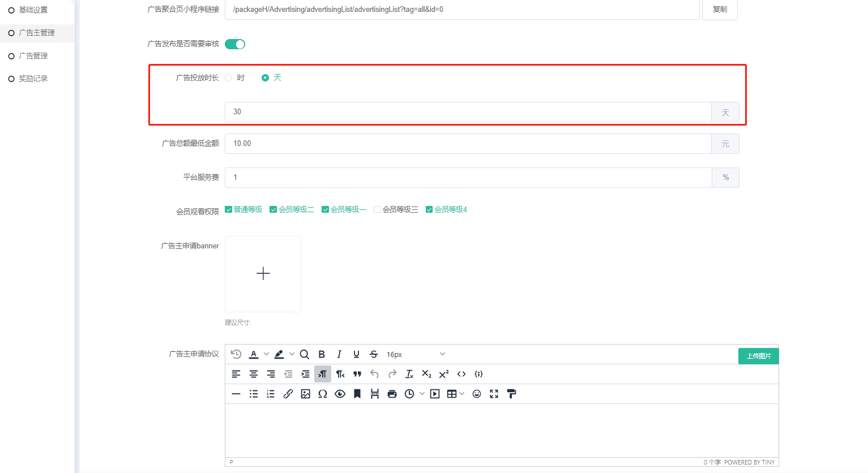Insert special character with omega icon
868x473 pixels.
[x=323, y=394]
